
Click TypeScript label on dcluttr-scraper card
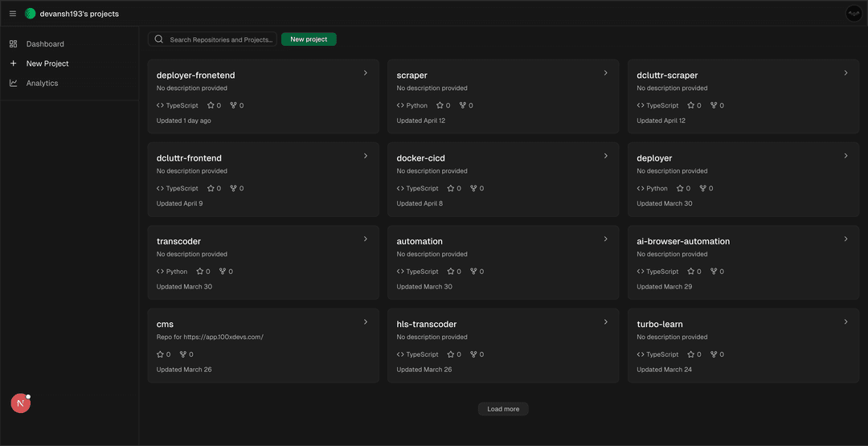pos(662,105)
